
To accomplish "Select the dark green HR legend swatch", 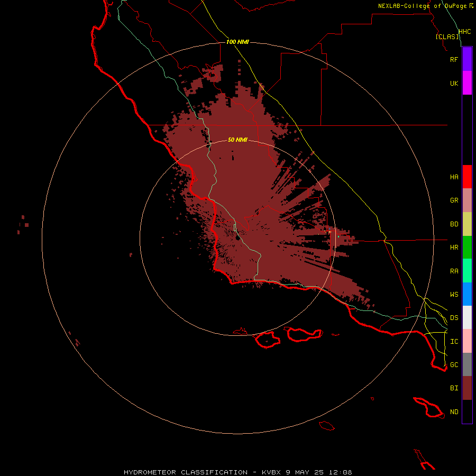I will click(x=467, y=247).
